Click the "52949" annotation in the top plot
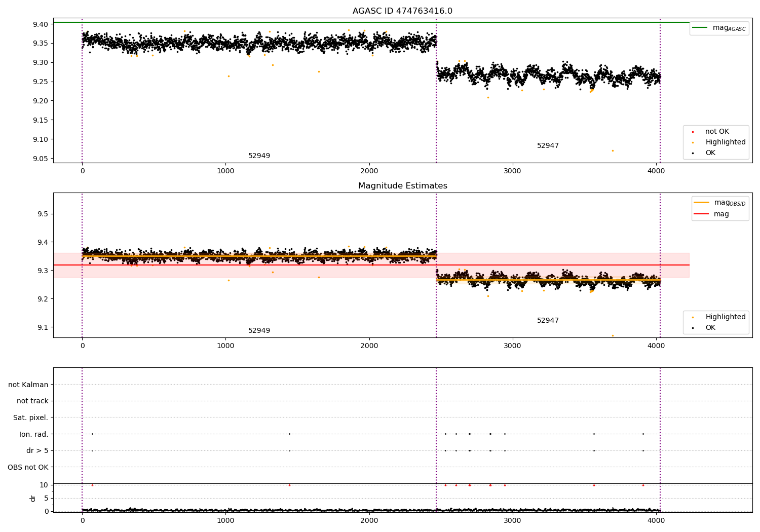This screenshot has width=760, height=532. (259, 156)
